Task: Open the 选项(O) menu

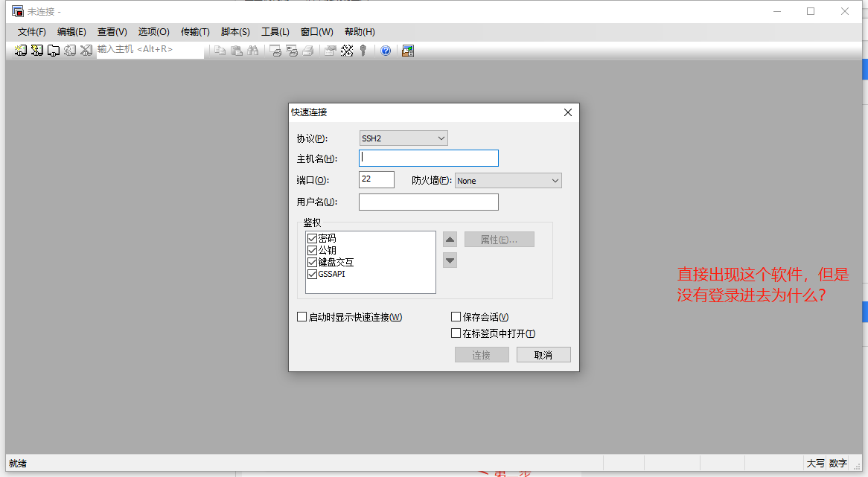Action: pyautogui.click(x=154, y=32)
